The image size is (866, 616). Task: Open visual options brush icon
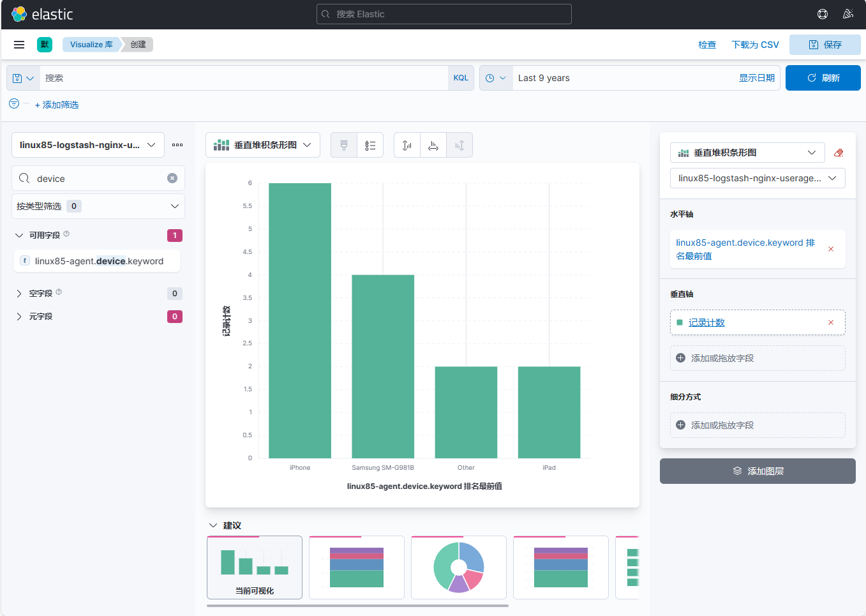pos(344,146)
